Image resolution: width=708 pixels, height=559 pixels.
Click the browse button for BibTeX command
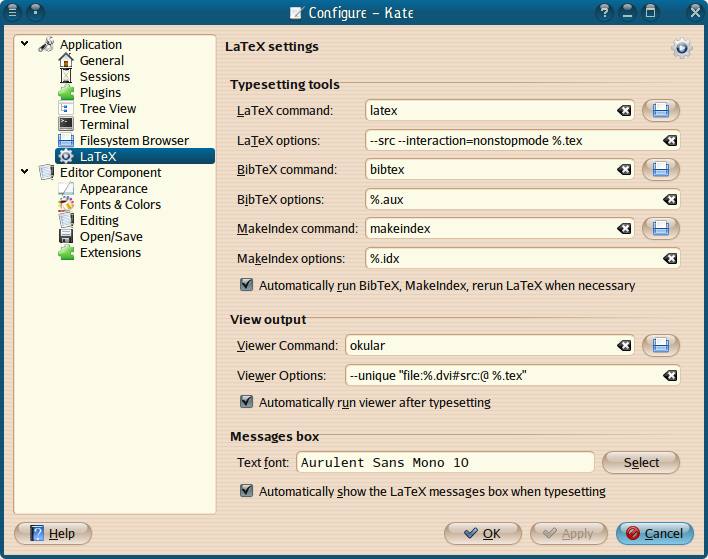point(661,170)
